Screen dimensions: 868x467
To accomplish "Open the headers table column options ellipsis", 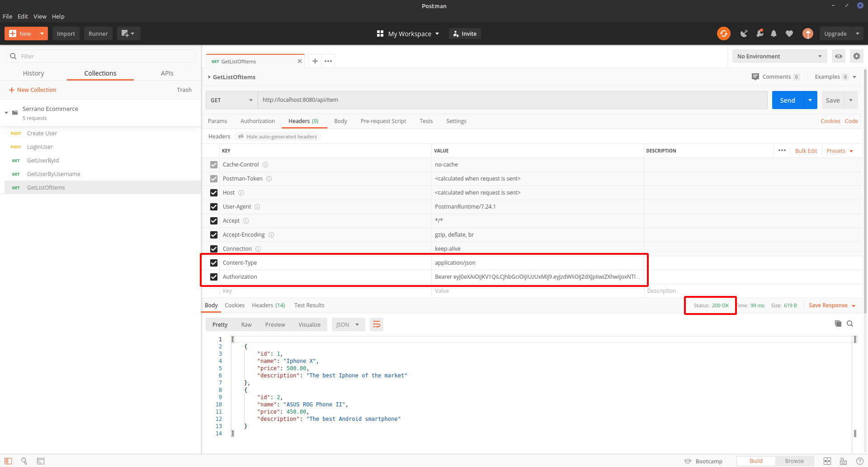I will pos(782,150).
